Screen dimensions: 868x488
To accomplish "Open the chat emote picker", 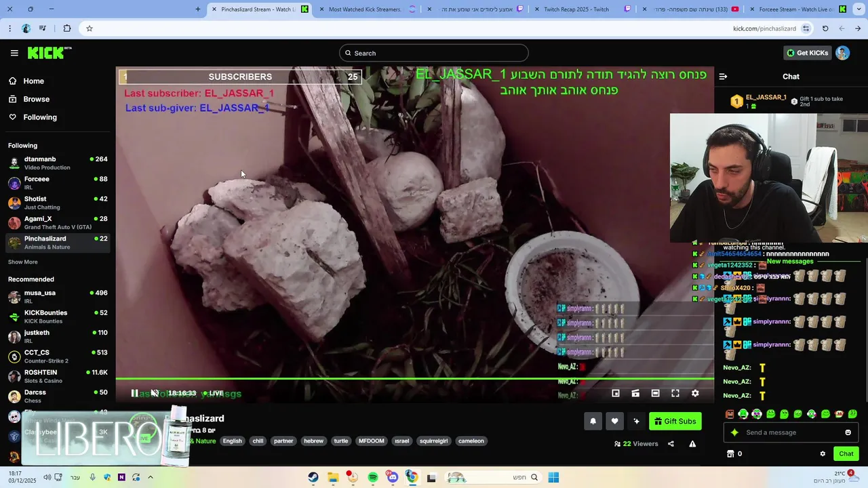I will click(x=848, y=432).
